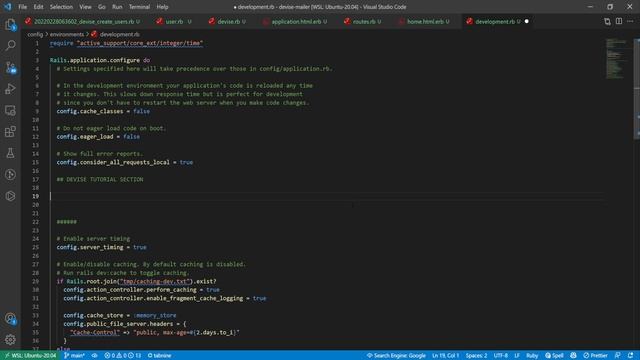Open the View menu
Screen dimensions: 640x360
85,7
